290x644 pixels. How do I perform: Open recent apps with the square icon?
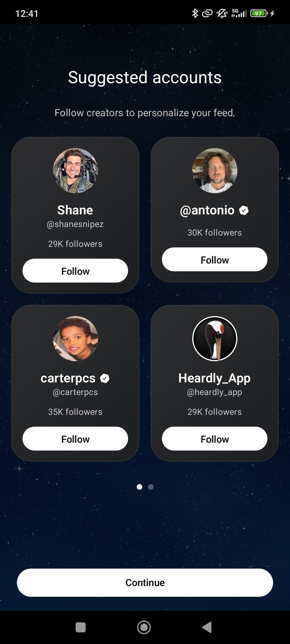81,627
